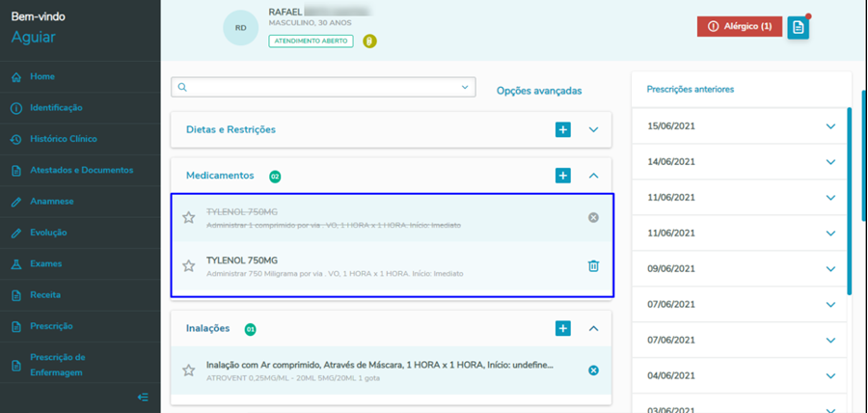The height and width of the screenshot is (413, 868).
Task: Open the Home sidebar item
Action: [80, 76]
